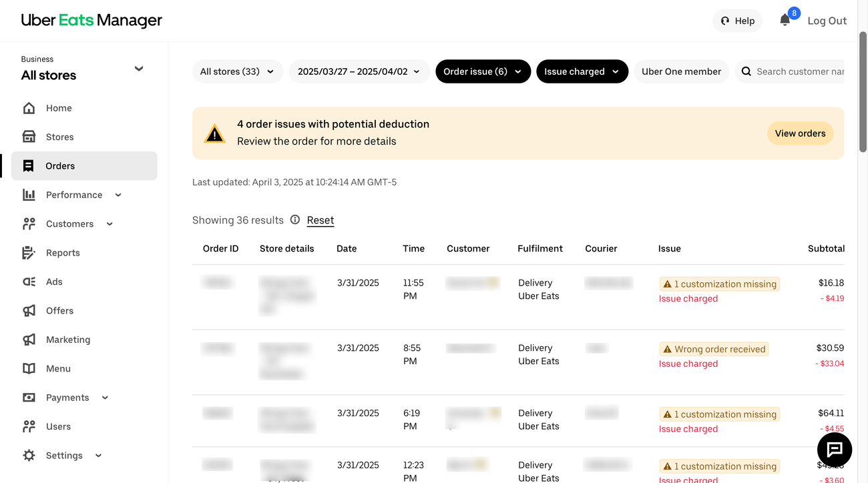Open the Stores section label
The height and width of the screenshot is (483, 868).
click(x=60, y=137)
